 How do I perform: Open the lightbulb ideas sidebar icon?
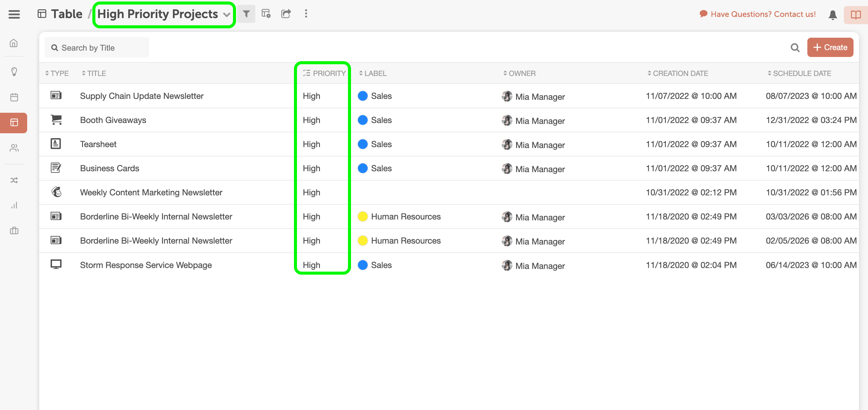(14, 72)
